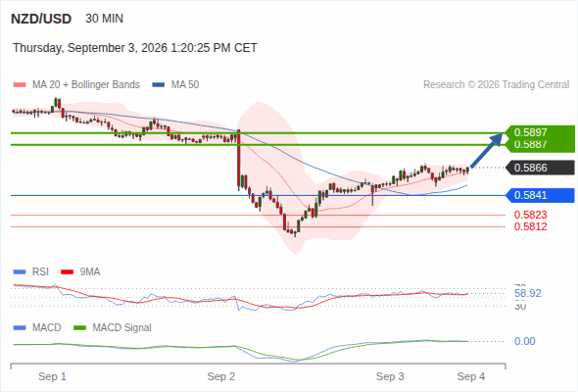578x392 pixels.
Task: Click the 0.5823 support price label
Action: pyautogui.click(x=530, y=215)
